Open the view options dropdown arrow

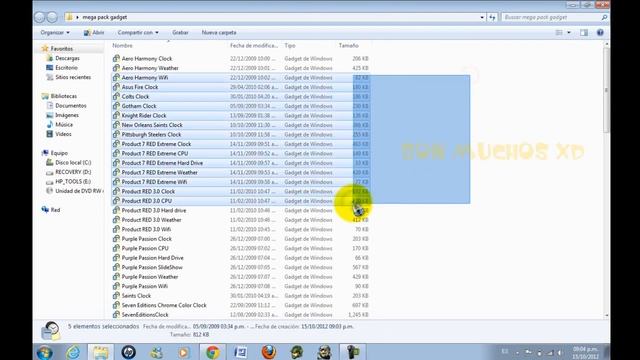pos(569,33)
